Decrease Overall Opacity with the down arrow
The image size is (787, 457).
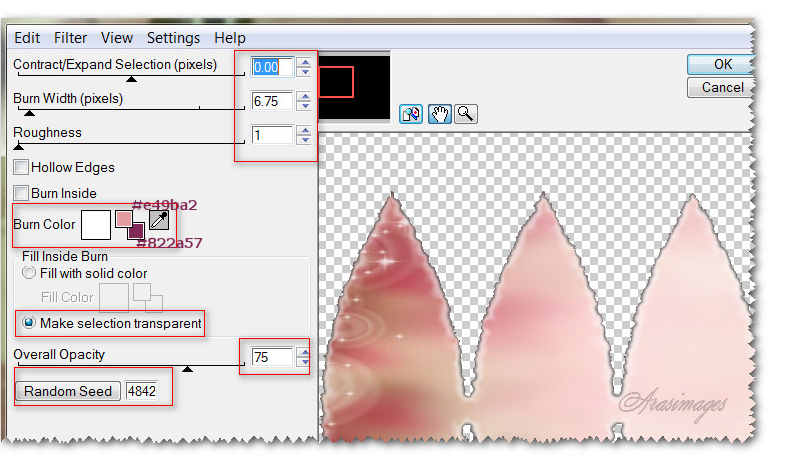304,363
